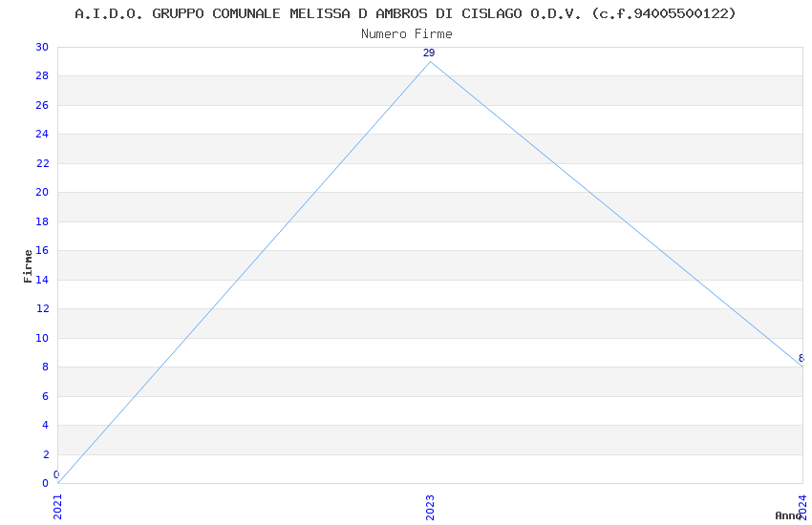This screenshot has width=812, height=525.
Task: Click y-axis tick value 30
Action: click(x=42, y=47)
